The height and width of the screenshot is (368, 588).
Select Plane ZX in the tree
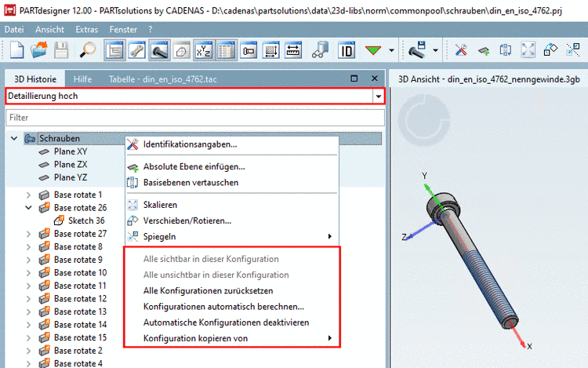point(70,164)
